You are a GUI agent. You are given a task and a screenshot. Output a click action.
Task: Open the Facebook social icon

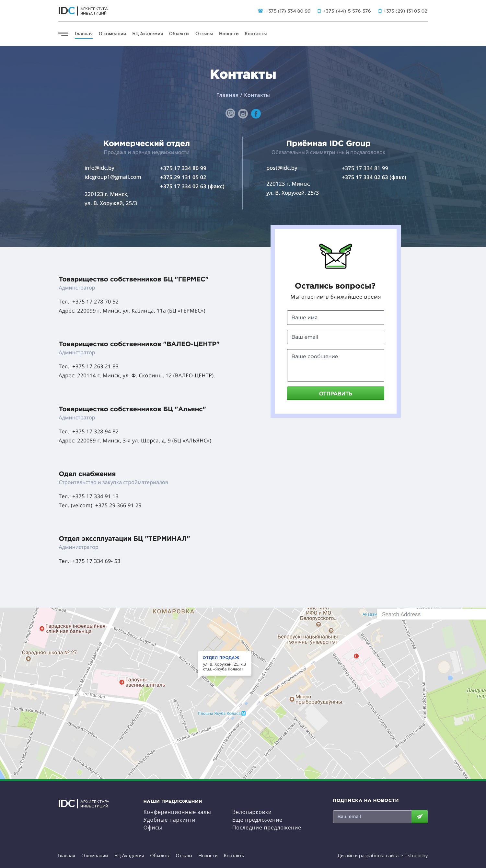(256, 114)
